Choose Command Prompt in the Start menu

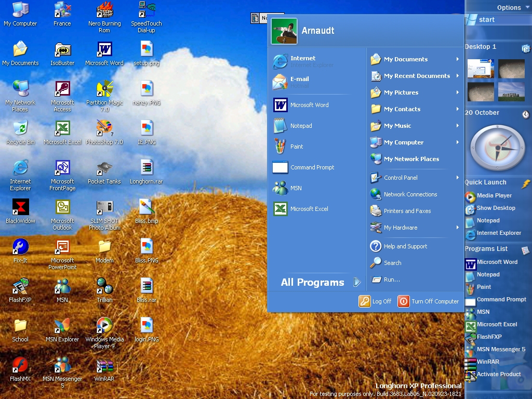[x=312, y=167]
